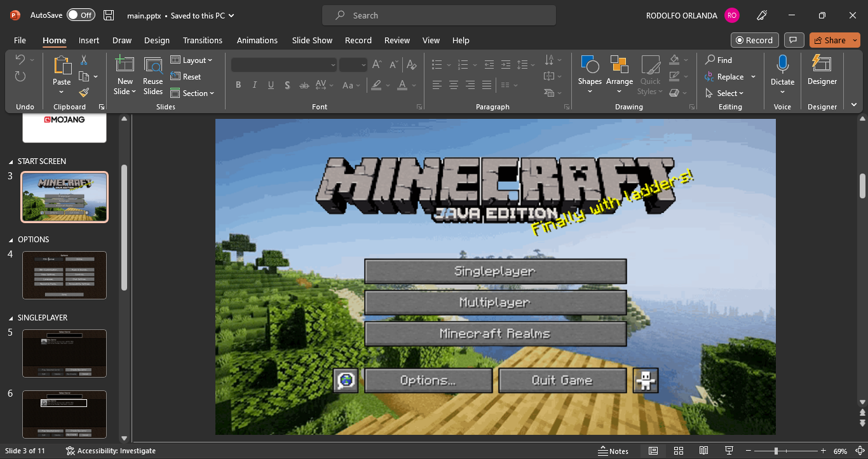Decrease list indent level
The image size is (868, 459).
pyautogui.click(x=489, y=65)
